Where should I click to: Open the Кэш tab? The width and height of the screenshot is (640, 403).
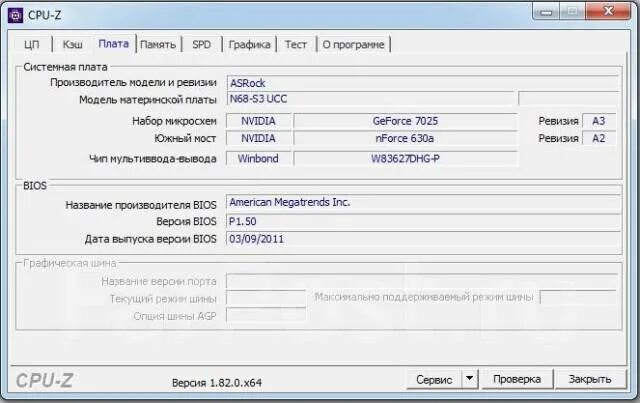click(x=73, y=44)
